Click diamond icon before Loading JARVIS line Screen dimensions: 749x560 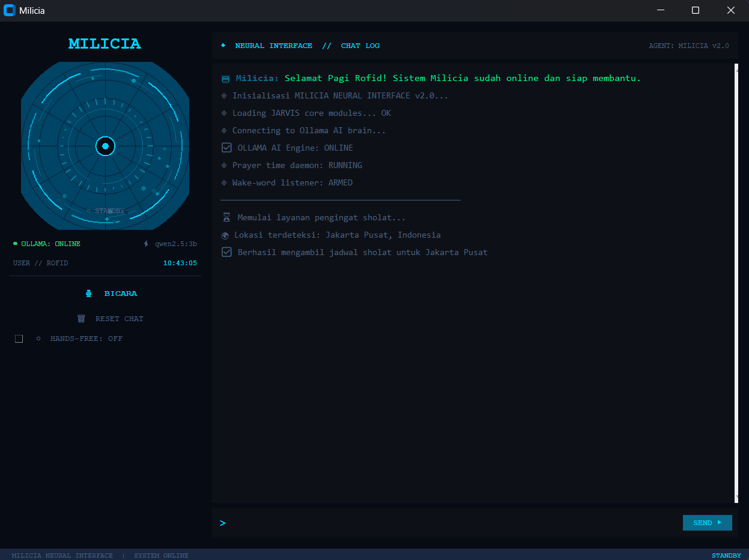tap(225, 113)
